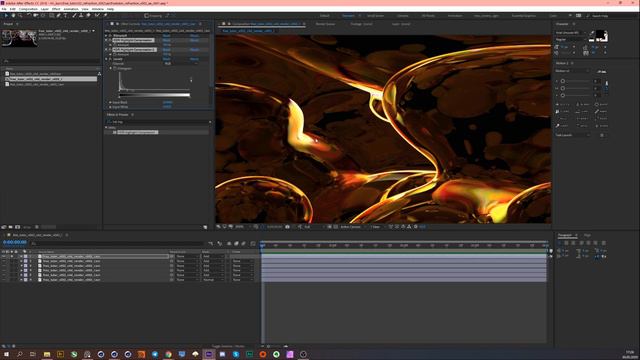Click the timeline current timecode 0:00:00:00
Image resolution: width=640 pixels, height=360 pixels.
[15, 242]
